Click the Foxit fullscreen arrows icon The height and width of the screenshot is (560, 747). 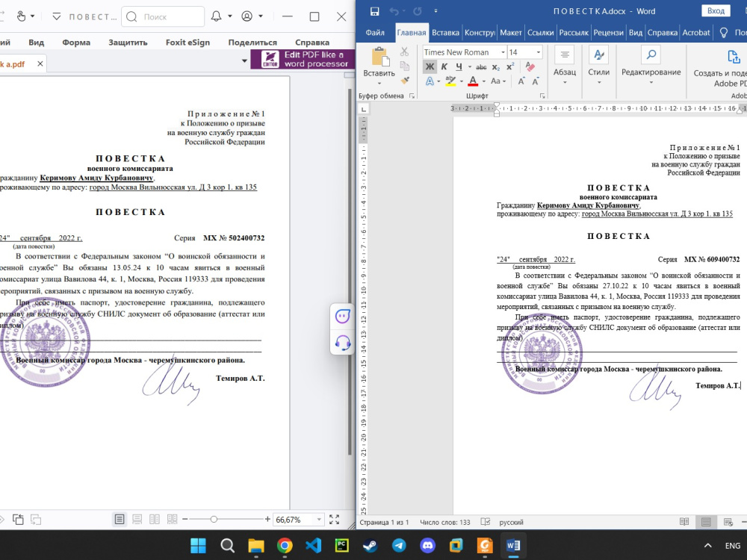tap(335, 520)
